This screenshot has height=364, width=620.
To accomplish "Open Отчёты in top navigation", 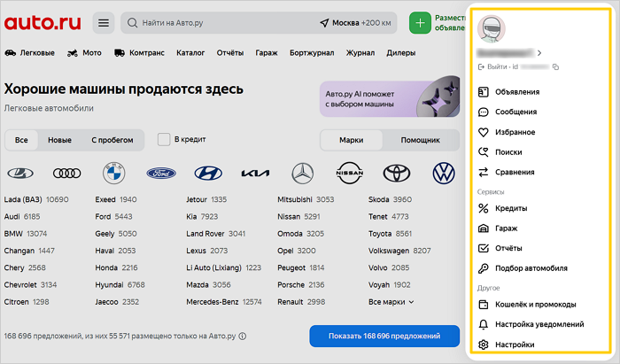I will tap(230, 53).
